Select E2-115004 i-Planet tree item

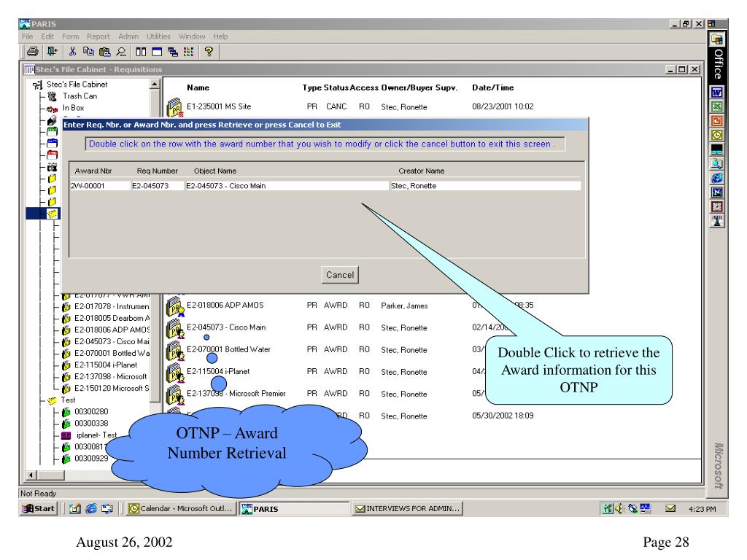106,365
